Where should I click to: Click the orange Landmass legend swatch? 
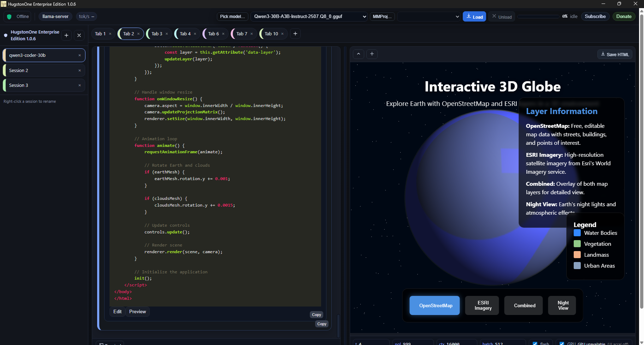tap(577, 255)
